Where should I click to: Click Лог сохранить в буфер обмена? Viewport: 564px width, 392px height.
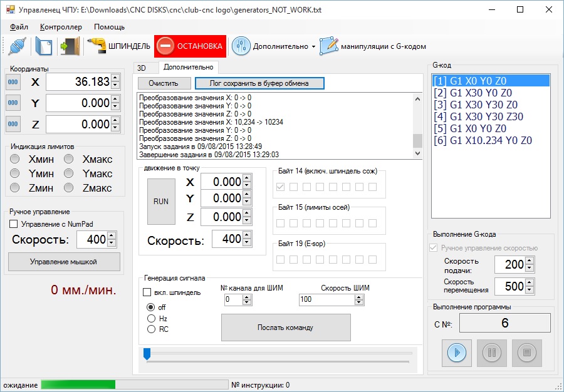click(259, 83)
